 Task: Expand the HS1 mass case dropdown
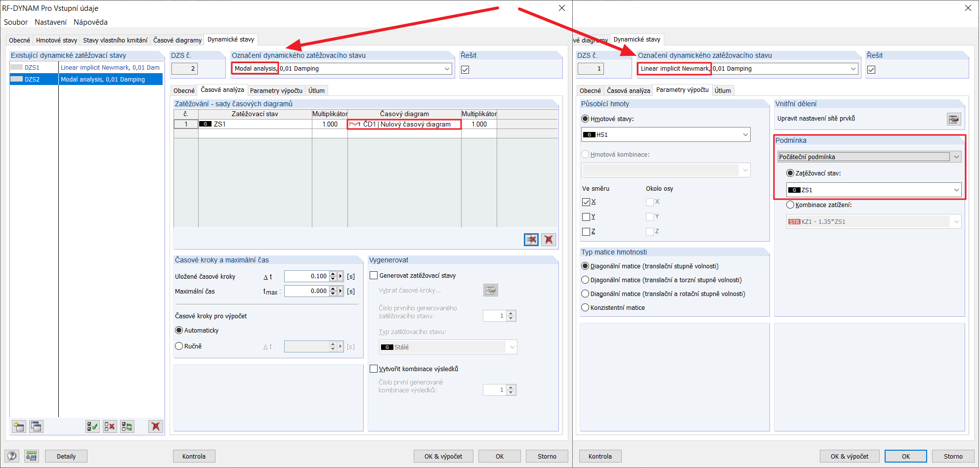745,134
